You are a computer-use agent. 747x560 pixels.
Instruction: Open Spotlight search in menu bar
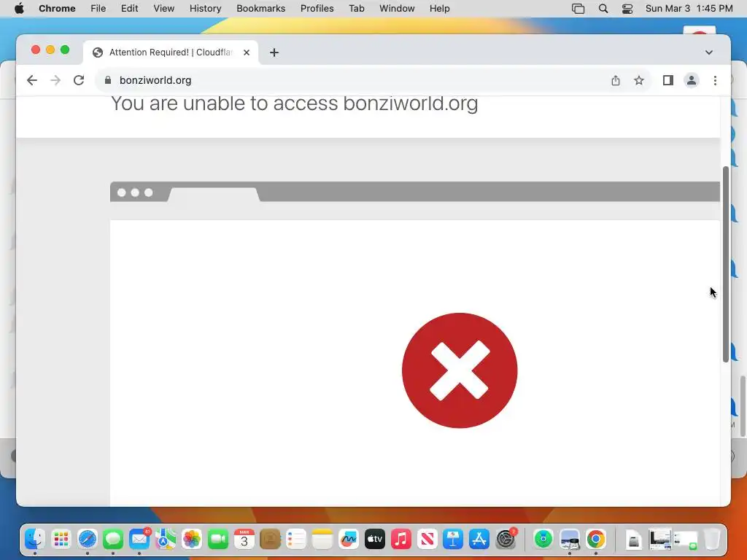coord(603,9)
